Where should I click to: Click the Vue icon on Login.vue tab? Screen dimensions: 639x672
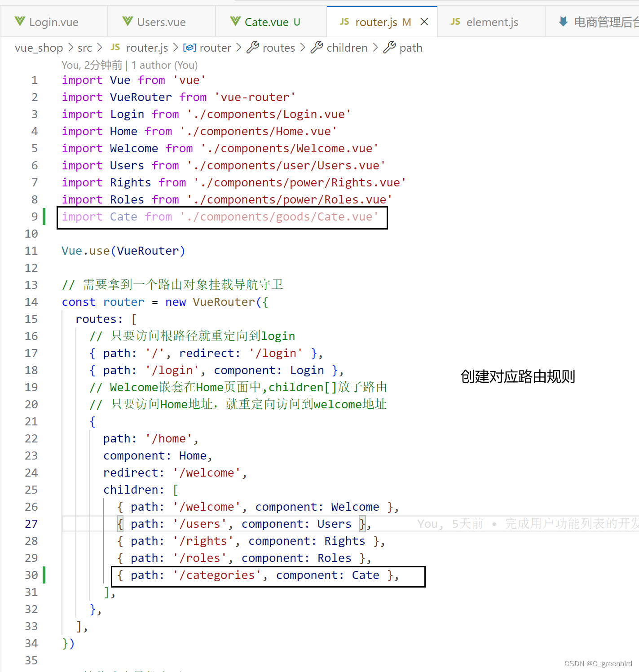20,21
